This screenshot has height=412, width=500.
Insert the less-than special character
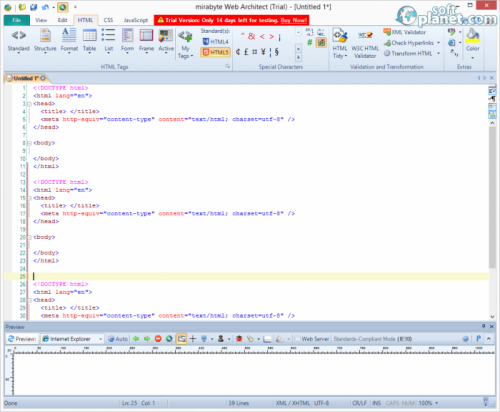[x=262, y=36]
